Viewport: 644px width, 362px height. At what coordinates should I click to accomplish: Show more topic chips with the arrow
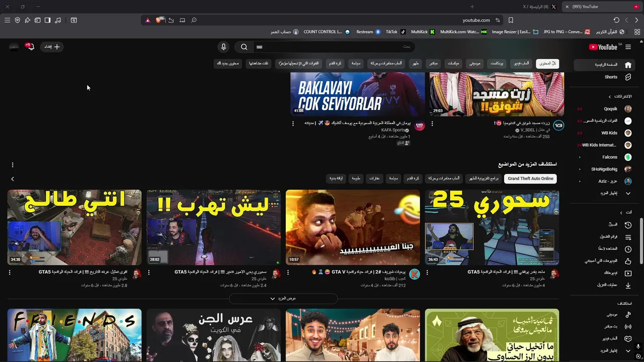13,178
